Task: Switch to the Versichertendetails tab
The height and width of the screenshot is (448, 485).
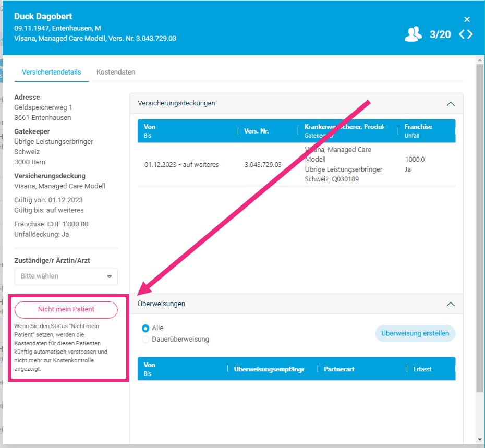Action: pos(51,72)
